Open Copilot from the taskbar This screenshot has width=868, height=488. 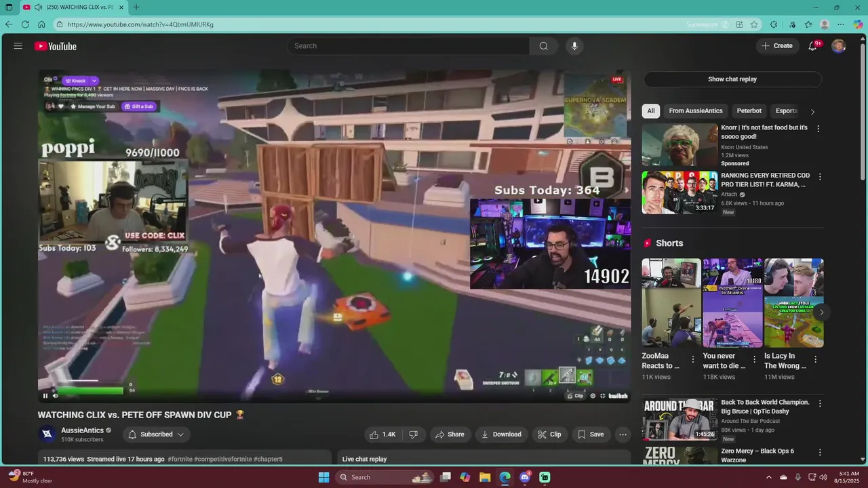point(465,477)
